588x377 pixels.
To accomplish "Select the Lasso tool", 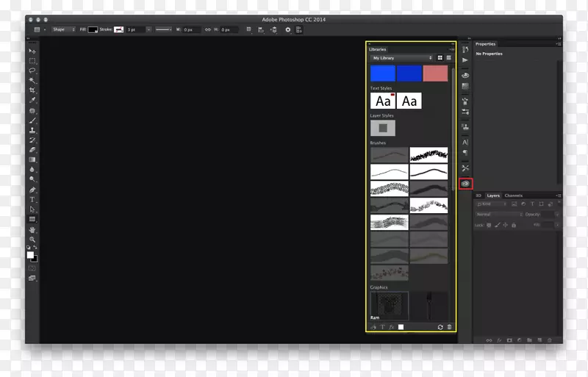I will pos(32,71).
